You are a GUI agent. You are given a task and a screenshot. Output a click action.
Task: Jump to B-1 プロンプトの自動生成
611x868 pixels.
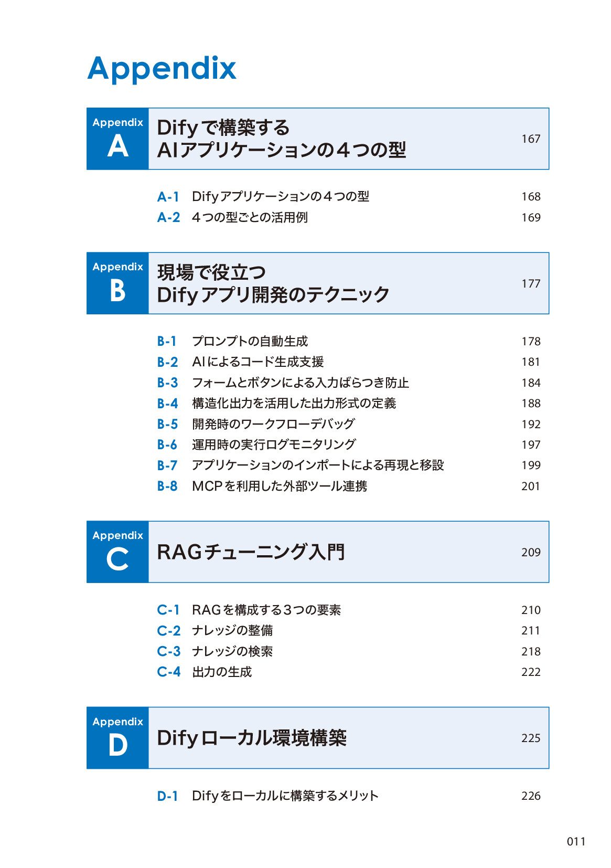[x=250, y=342]
